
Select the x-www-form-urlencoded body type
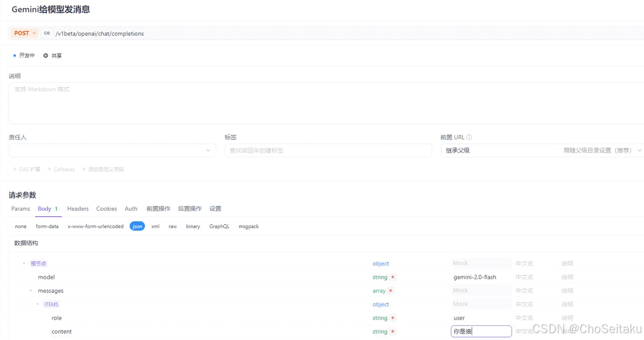point(96,226)
